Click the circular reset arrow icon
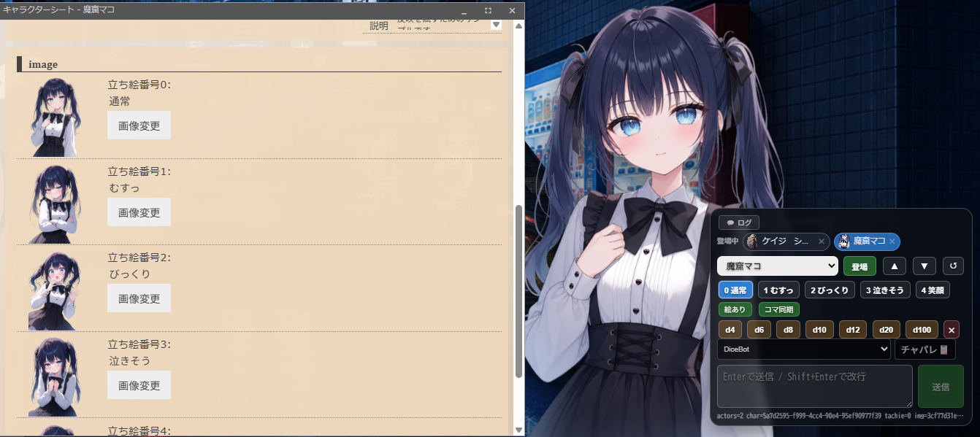Screen dimensions: 980x437 coord(953,266)
